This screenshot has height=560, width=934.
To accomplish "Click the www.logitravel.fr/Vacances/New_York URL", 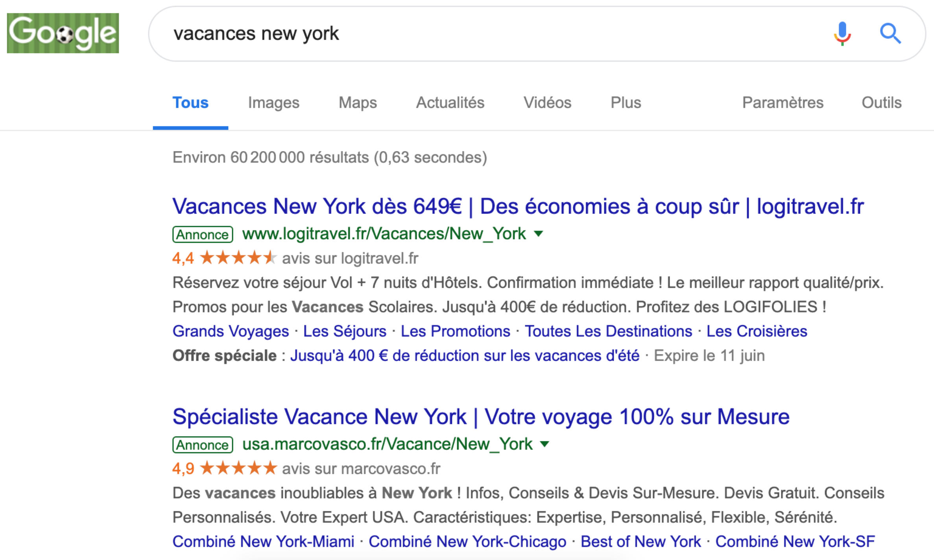I will coord(384,234).
